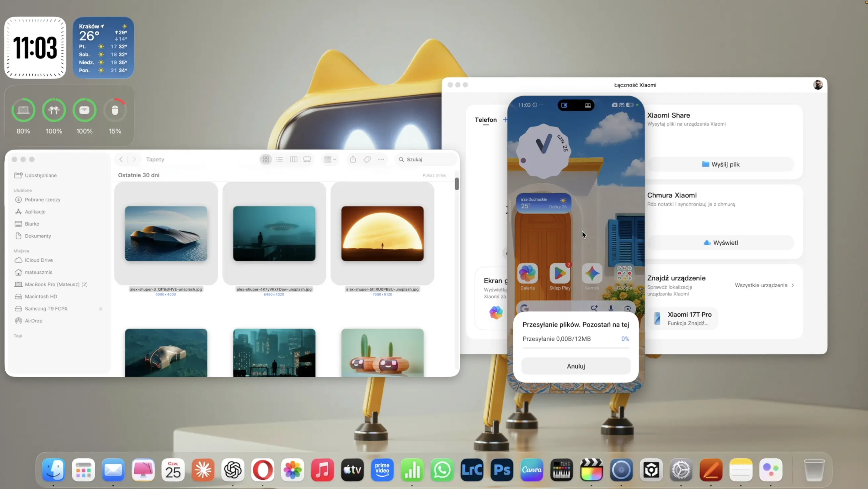Open Final Cut Pro from the Dock
Screen dimensions: 868x489
(591, 470)
